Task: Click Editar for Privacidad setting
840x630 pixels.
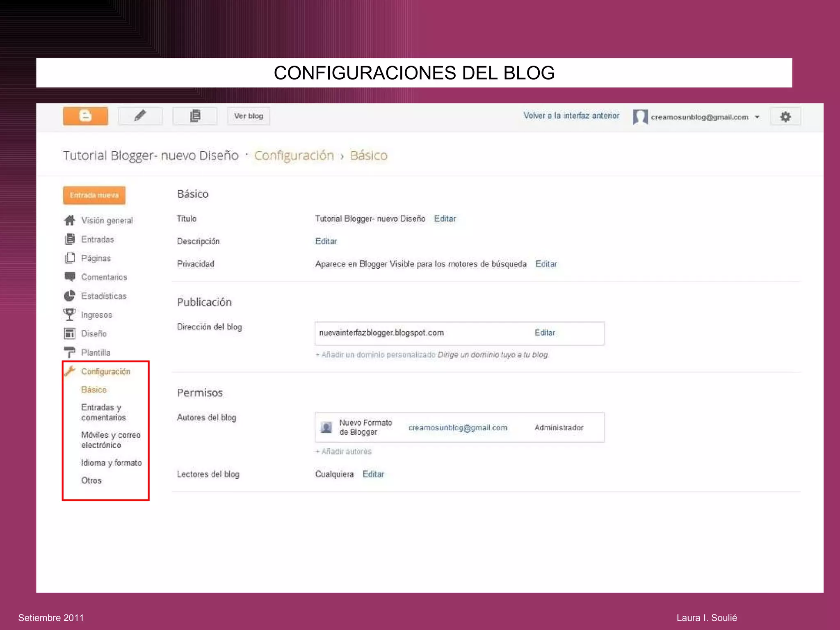Action: click(546, 264)
